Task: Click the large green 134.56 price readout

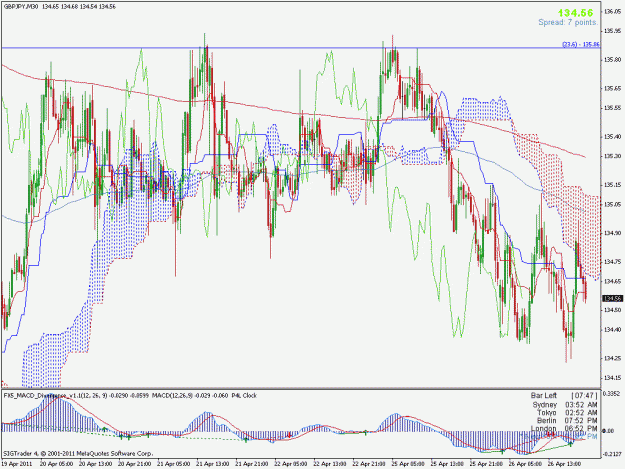Action: (x=576, y=13)
